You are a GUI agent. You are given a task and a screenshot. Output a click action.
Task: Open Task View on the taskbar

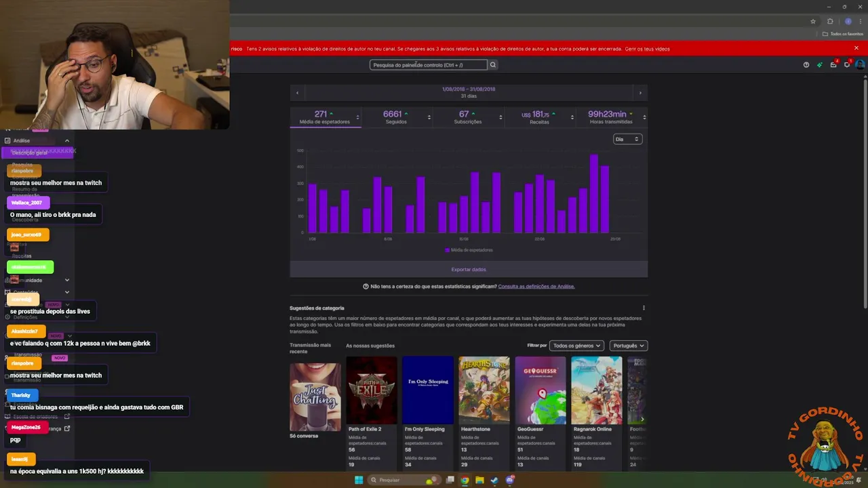450,480
